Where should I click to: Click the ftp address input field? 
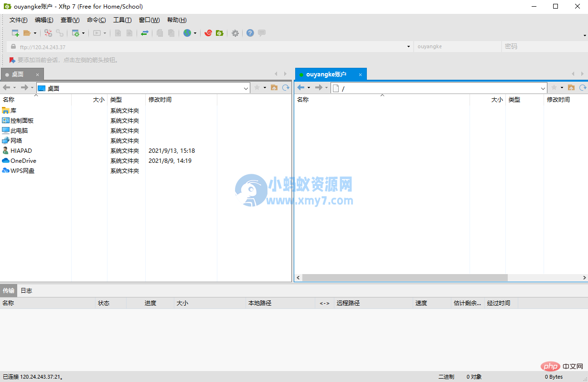coord(211,47)
